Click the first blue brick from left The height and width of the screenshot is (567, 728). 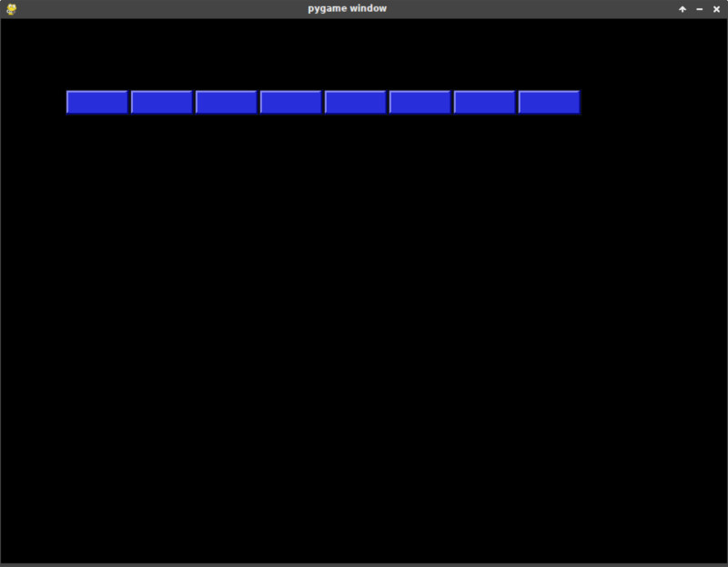(x=97, y=102)
